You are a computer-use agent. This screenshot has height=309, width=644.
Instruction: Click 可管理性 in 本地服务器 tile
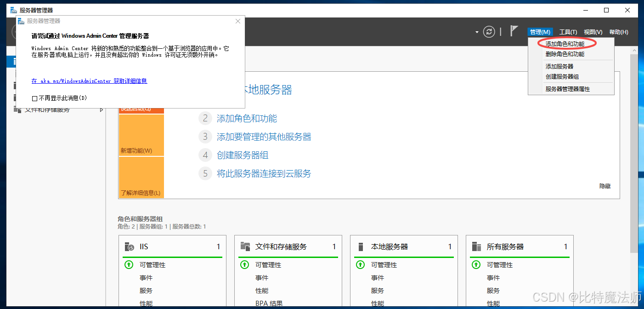pos(384,265)
